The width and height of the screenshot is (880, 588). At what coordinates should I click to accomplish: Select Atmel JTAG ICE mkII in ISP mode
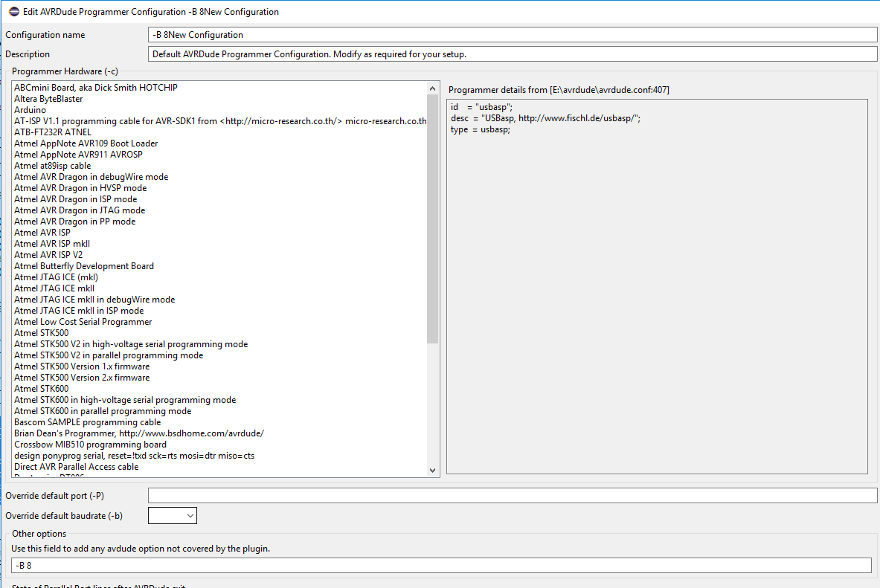79,311
